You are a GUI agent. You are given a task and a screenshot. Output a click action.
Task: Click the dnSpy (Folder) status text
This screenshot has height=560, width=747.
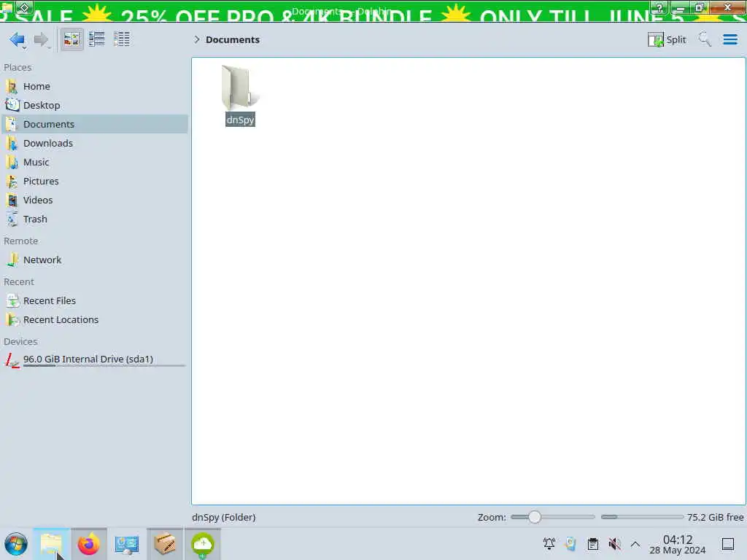pyautogui.click(x=224, y=517)
